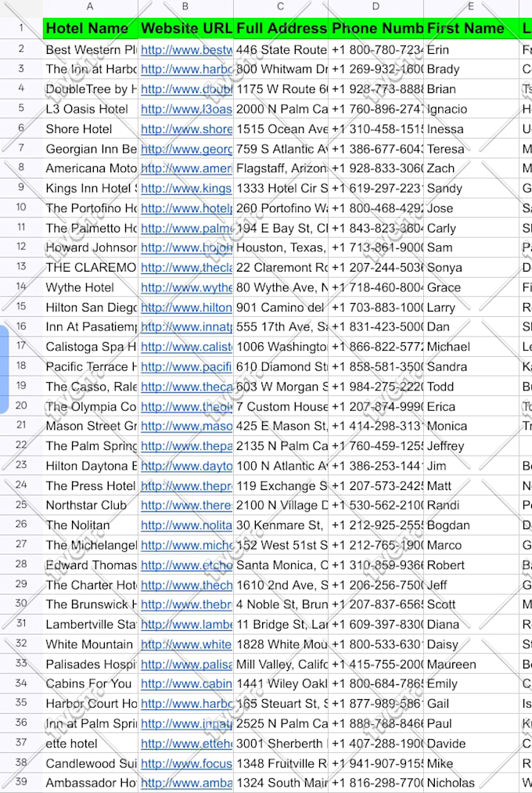Select the first name Davide cell
This screenshot has height=793, width=532.
click(471, 744)
